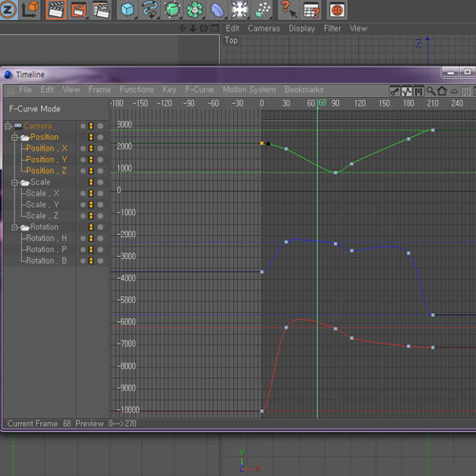Open the viewport Display menu
Viewport: 476px width, 476px height.
pyautogui.click(x=302, y=29)
